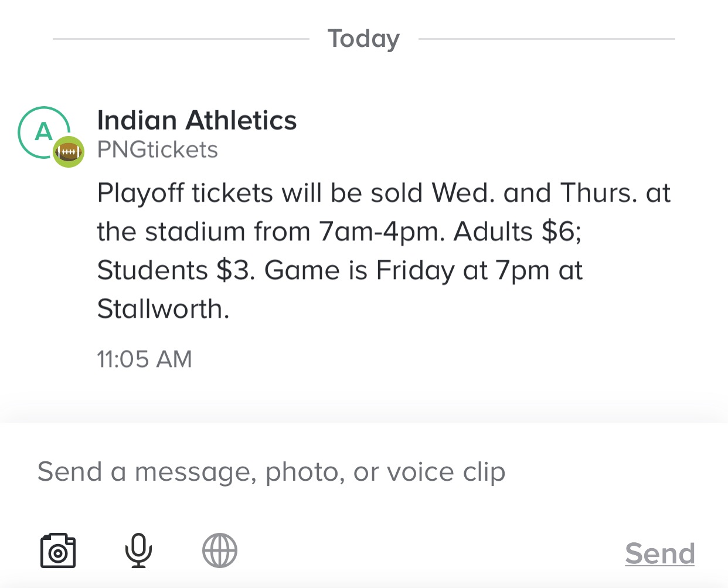Tap the word Stallworth in the message
This screenshot has width=728, height=588.
pos(163,309)
